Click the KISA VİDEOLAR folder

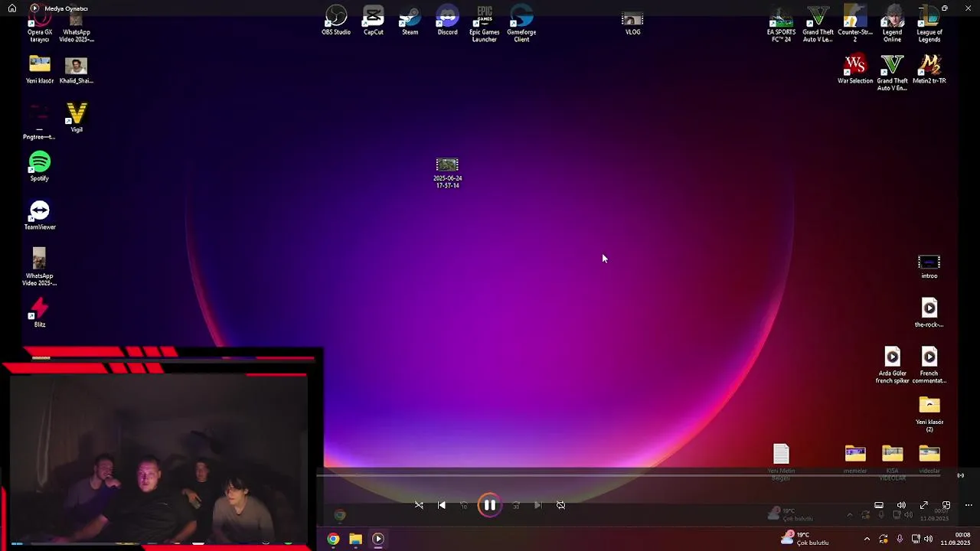click(x=892, y=462)
